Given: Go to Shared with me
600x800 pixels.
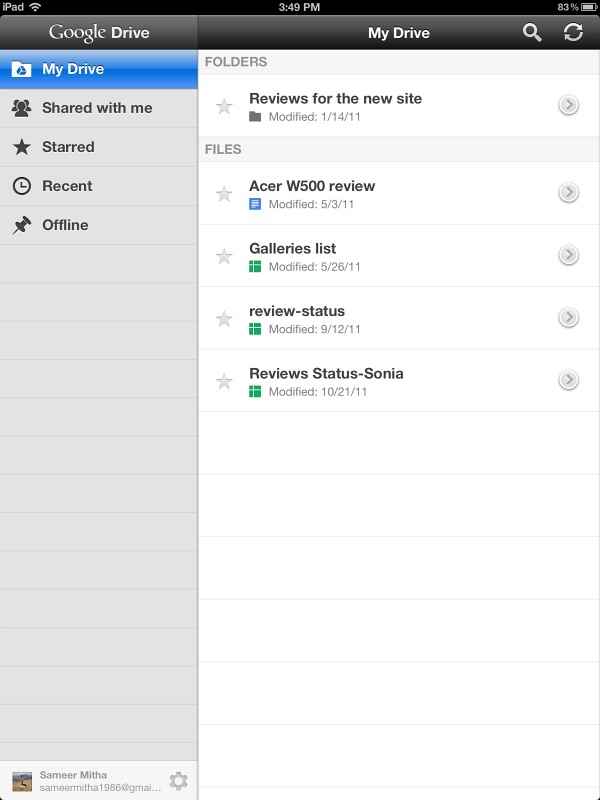Looking at the screenshot, I should click(x=98, y=108).
